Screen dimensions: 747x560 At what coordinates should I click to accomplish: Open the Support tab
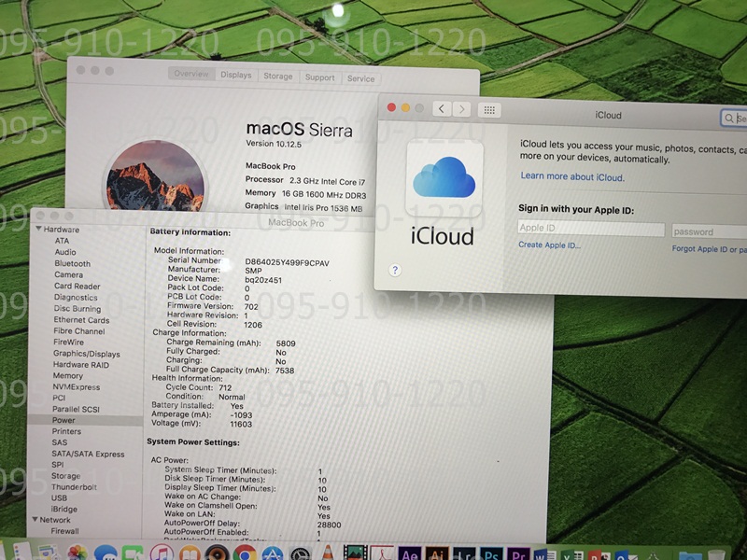tap(319, 77)
